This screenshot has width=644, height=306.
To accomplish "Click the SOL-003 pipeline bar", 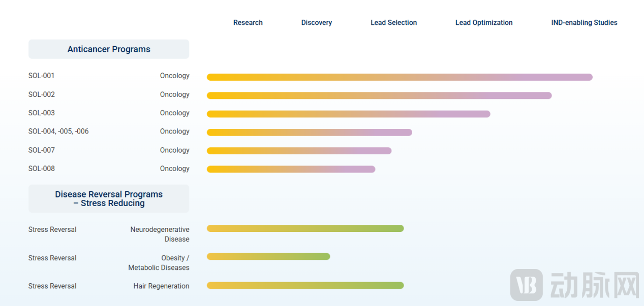I will tap(349, 114).
